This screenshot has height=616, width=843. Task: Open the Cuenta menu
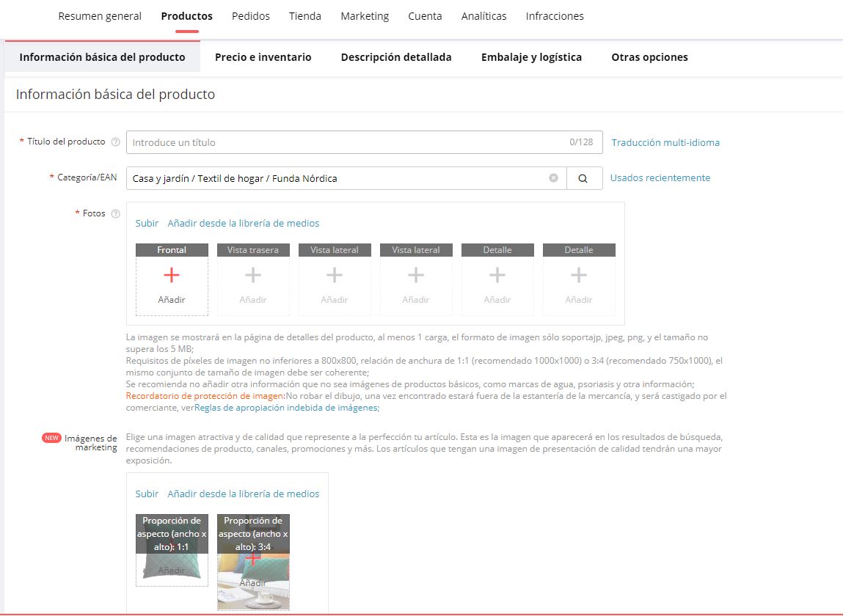(425, 16)
